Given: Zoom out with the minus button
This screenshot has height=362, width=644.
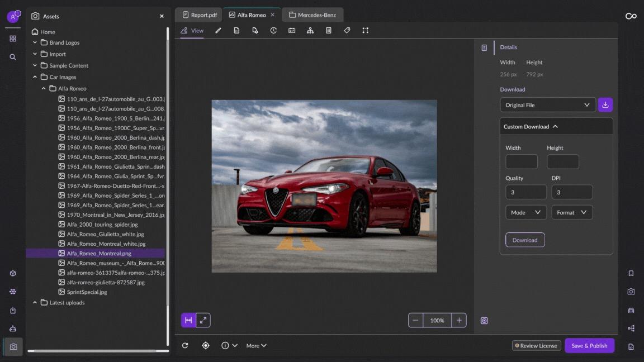Looking at the screenshot, I should (x=416, y=320).
